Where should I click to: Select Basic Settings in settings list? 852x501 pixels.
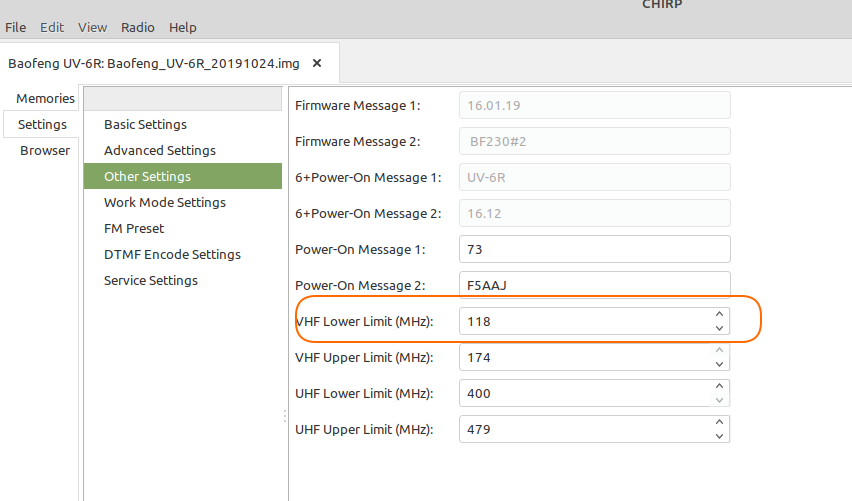pyautogui.click(x=145, y=124)
